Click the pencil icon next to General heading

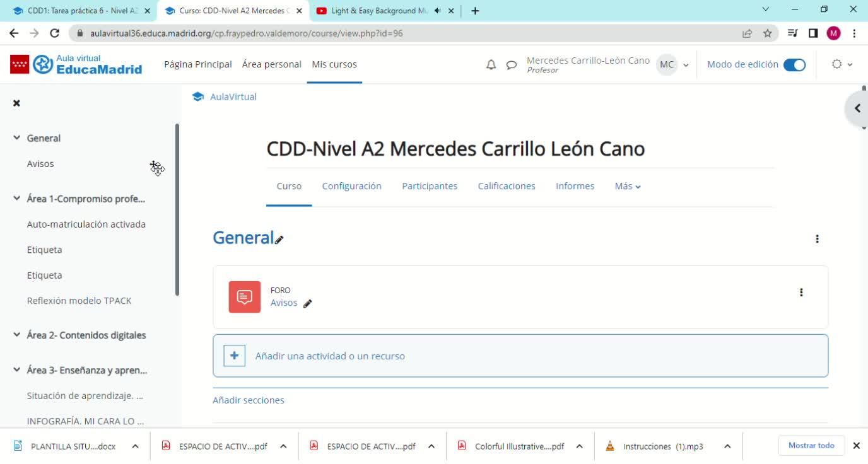[279, 240]
